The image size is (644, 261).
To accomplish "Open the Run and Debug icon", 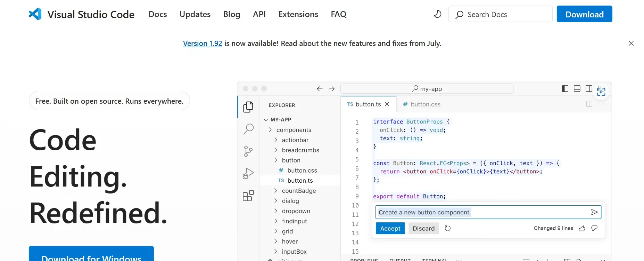I will (248, 173).
